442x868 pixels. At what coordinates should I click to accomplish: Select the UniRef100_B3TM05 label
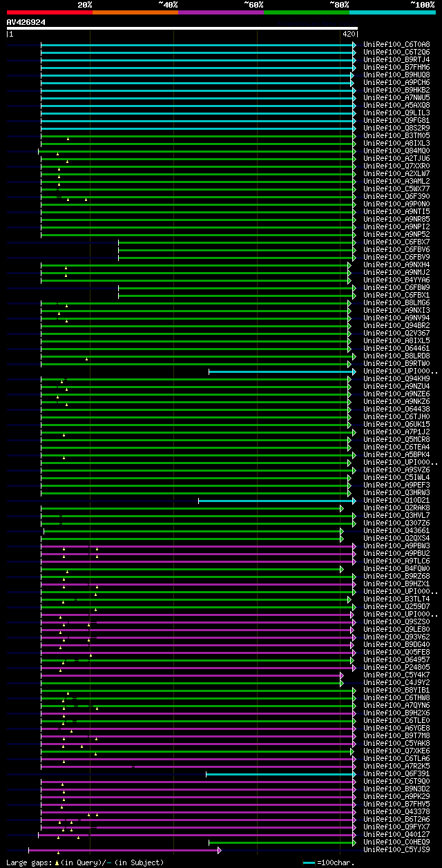pyautogui.click(x=396, y=135)
